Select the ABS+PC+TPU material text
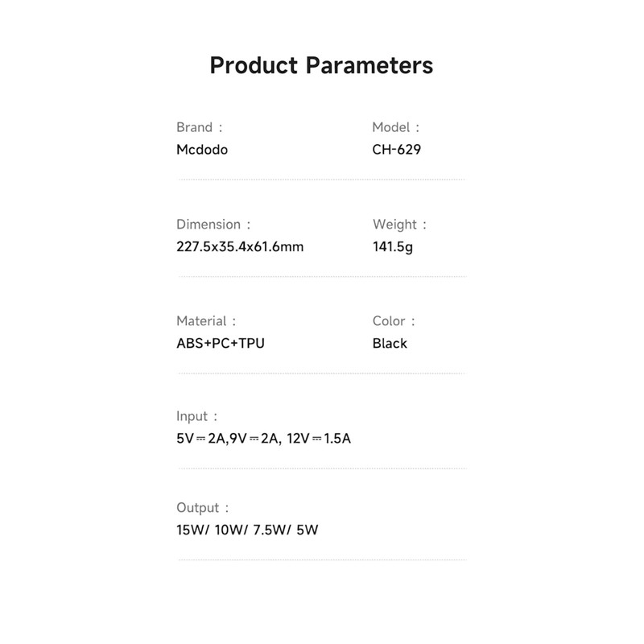The image size is (644, 644). coord(221,344)
